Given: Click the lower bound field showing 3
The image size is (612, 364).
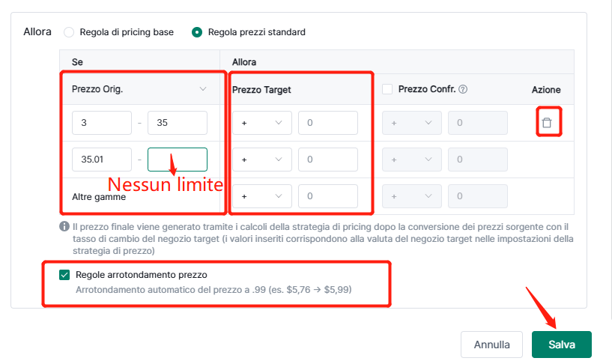Looking at the screenshot, I should pyautogui.click(x=102, y=123).
